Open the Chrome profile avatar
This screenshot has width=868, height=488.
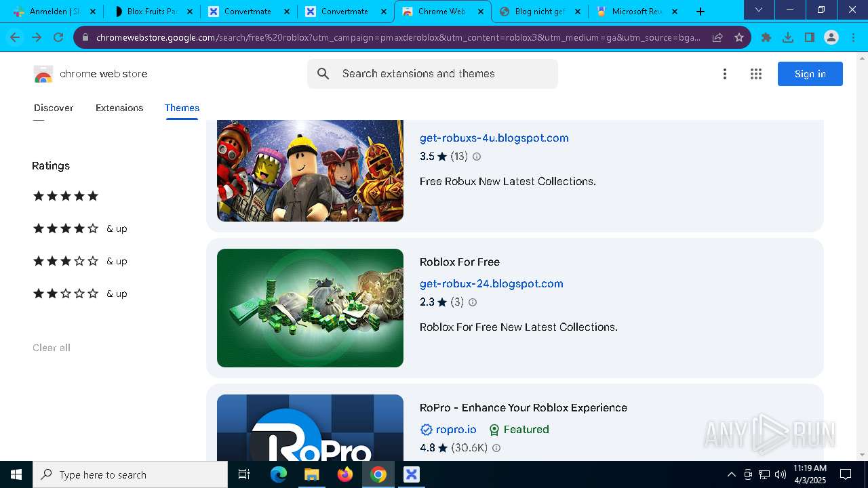tap(831, 38)
